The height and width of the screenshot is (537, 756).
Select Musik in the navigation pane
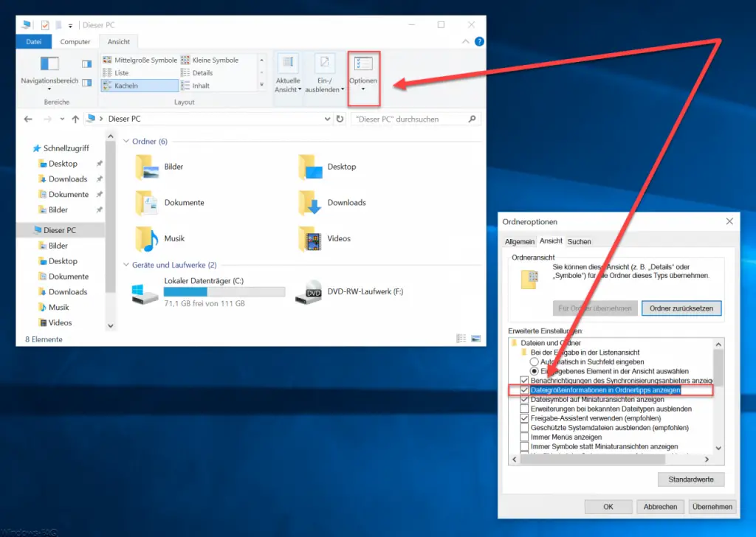point(57,307)
